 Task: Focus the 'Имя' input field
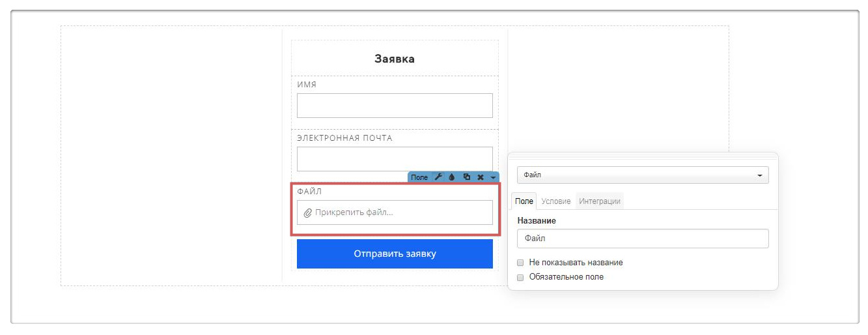(395, 106)
